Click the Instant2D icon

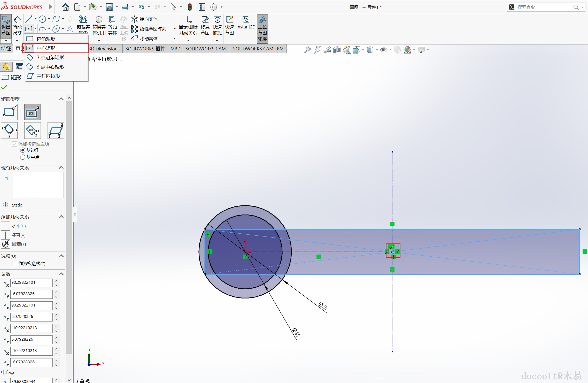(246, 20)
